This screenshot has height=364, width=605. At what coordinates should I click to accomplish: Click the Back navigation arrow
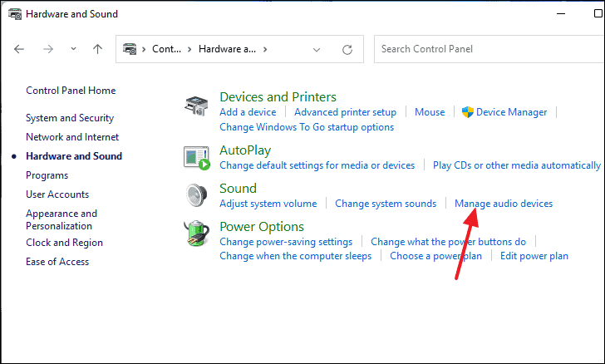(19, 49)
